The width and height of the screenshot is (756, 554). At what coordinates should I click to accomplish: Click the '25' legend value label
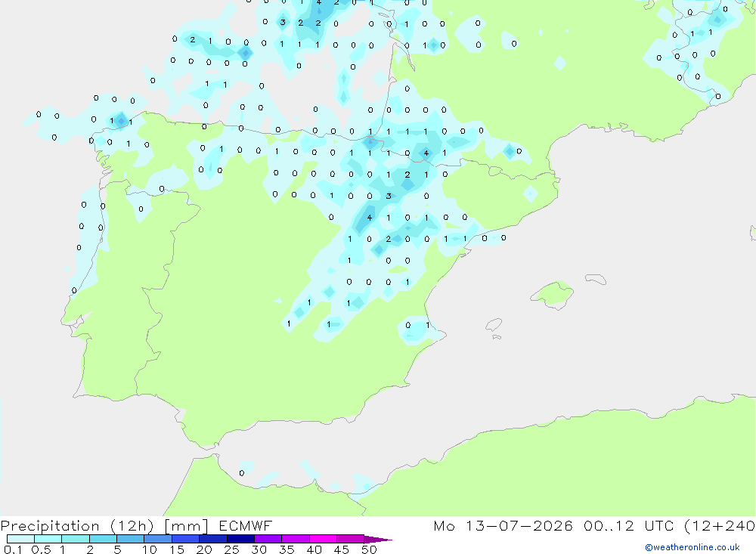231,549
